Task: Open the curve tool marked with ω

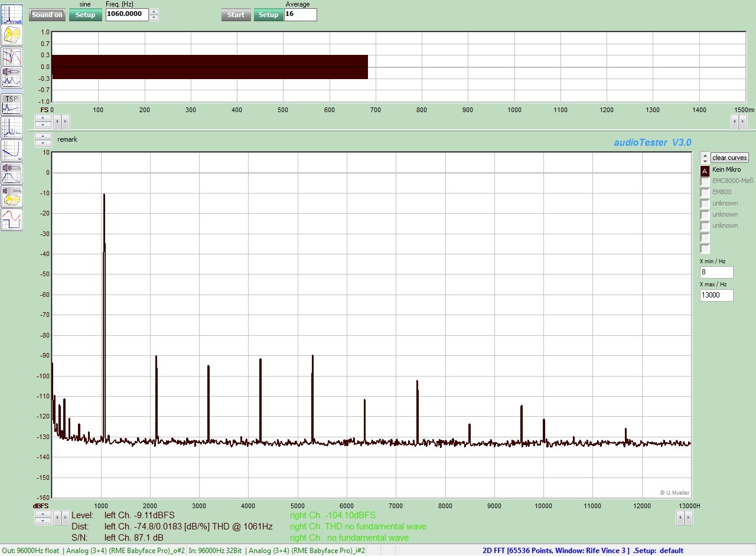Action: pyautogui.click(x=12, y=151)
